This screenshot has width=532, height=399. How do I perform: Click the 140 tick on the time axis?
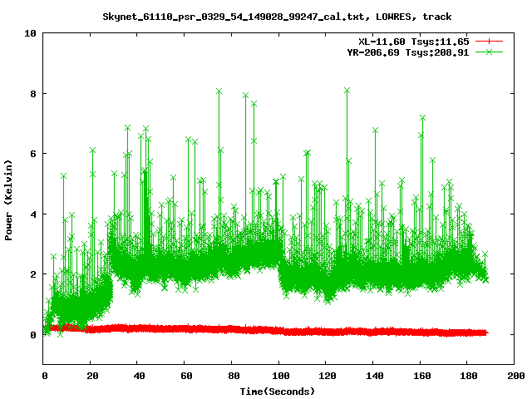374,376
